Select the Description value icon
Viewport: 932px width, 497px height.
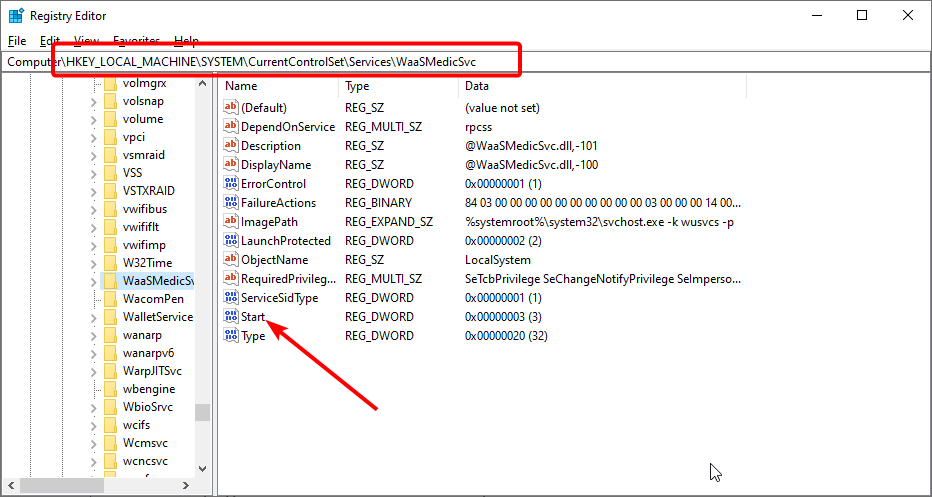(x=230, y=146)
